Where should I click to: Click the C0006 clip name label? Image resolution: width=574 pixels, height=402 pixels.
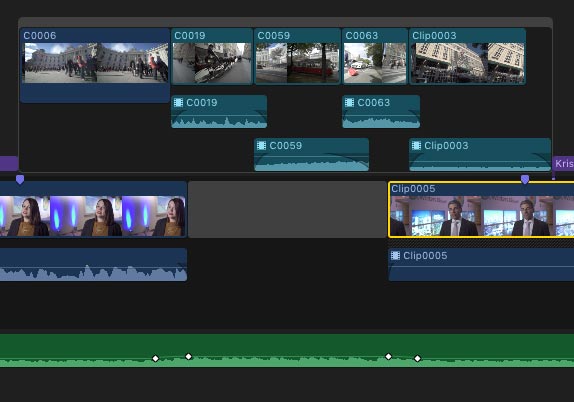point(40,36)
